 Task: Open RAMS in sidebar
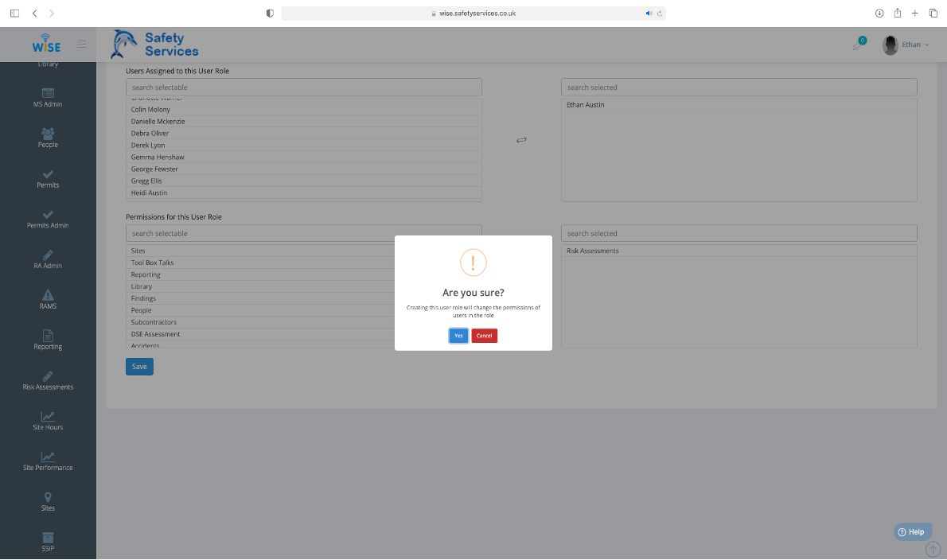(48, 300)
